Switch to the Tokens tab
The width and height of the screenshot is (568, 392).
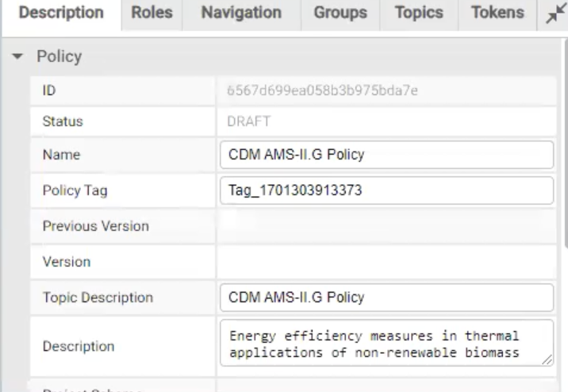pos(497,13)
